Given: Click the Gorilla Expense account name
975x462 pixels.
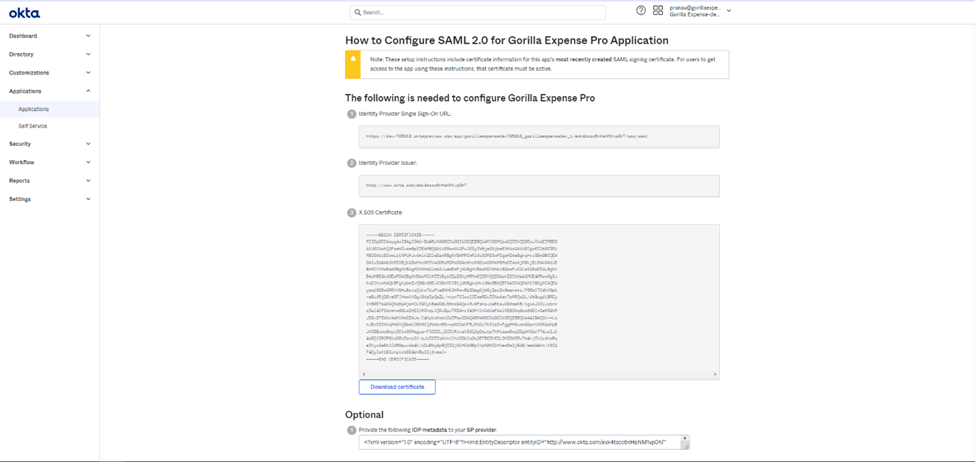Looking at the screenshot, I should click(695, 14).
